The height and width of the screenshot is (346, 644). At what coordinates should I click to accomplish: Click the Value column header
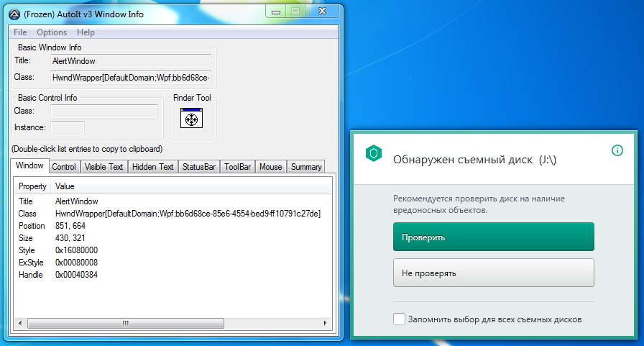click(x=191, y=186)
